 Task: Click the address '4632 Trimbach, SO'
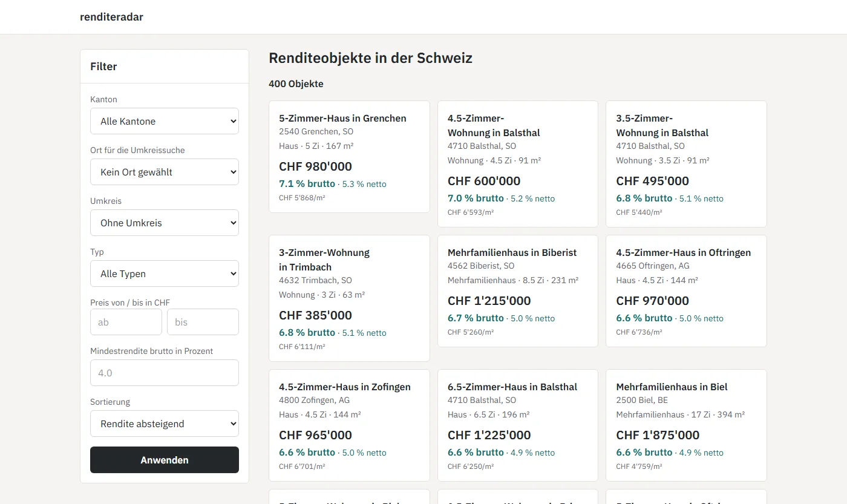[315, 280]
